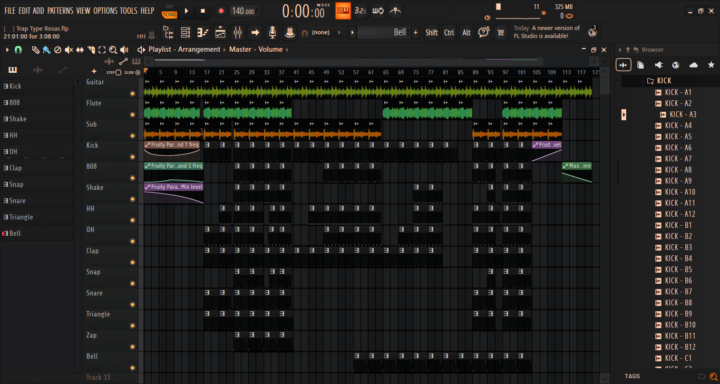This screenshot has height=384, width=720.
Task: Open the TOOLS menu
Action: pos(129,11)
